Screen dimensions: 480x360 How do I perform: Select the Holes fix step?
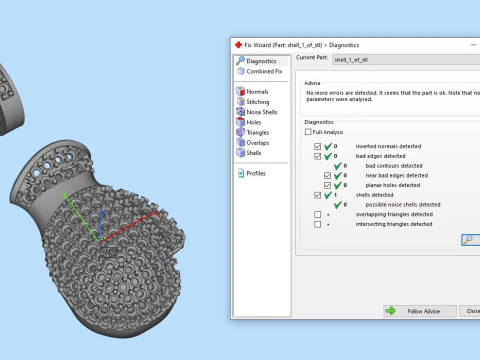249,122
